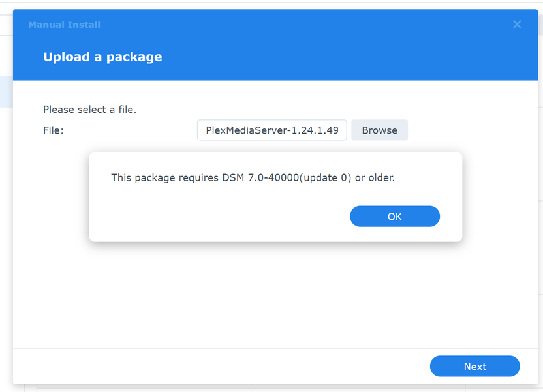543x392 pixels.
Task: Click the blank white area below the warning
Action: pyautogui.click(x=261, y=294)
